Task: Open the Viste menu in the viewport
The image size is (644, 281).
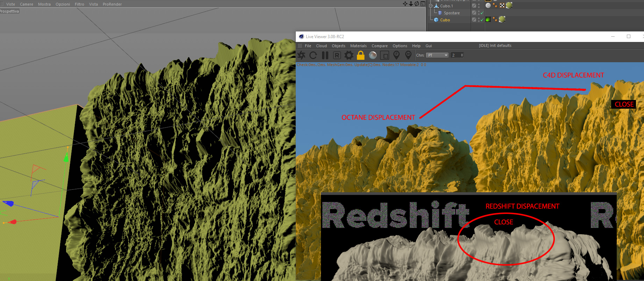Action: (x=10, y=4)
